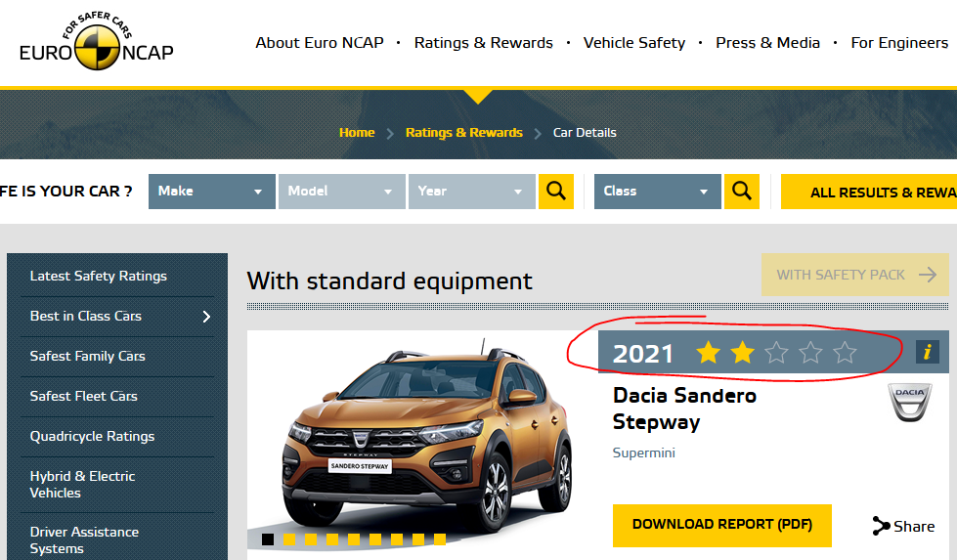This screenshot has width=957, height=560.
Task: Click All Results & Rewards button
Action: click(869, 192)
